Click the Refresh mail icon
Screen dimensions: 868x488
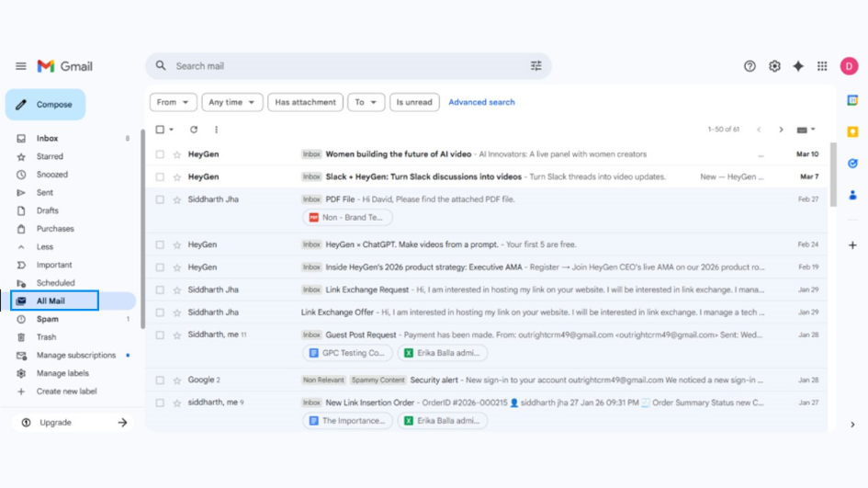pos(194,130)
